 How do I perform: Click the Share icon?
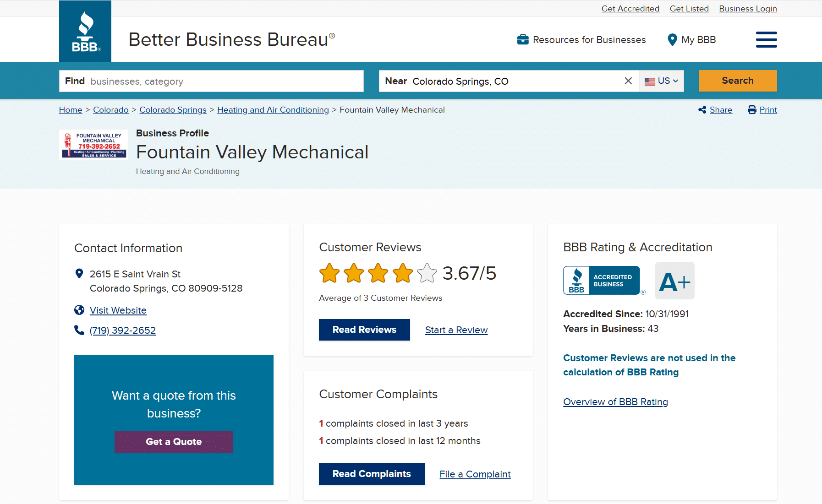tap(702, 110)
